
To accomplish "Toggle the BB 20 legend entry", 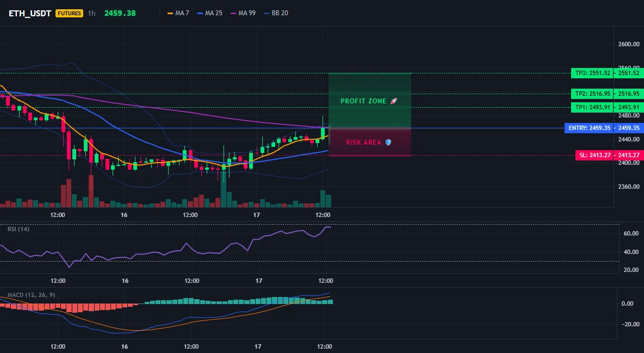I will tap(276, 13).
